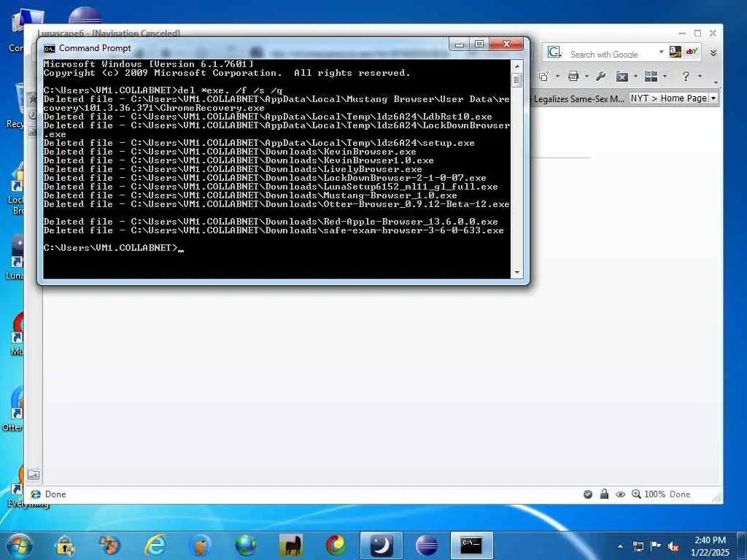The image size is (747, 560).
Task: Click the globe browser taskbar icon
Action: point(245,545)
